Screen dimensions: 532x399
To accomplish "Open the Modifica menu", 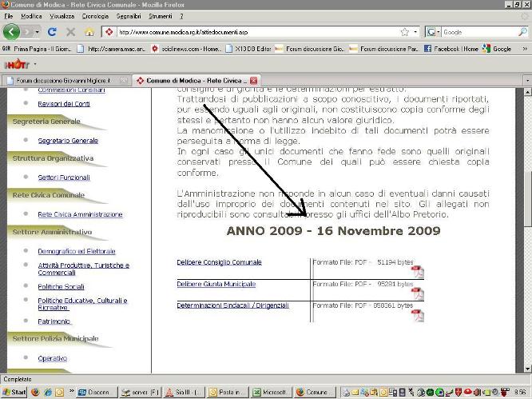I will click(31, 16).
